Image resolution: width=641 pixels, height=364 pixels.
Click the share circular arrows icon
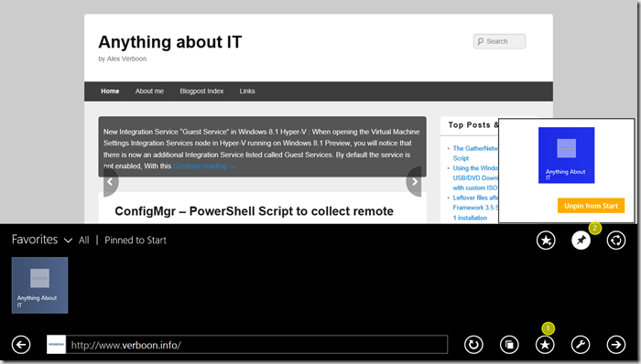click(616, 240)
